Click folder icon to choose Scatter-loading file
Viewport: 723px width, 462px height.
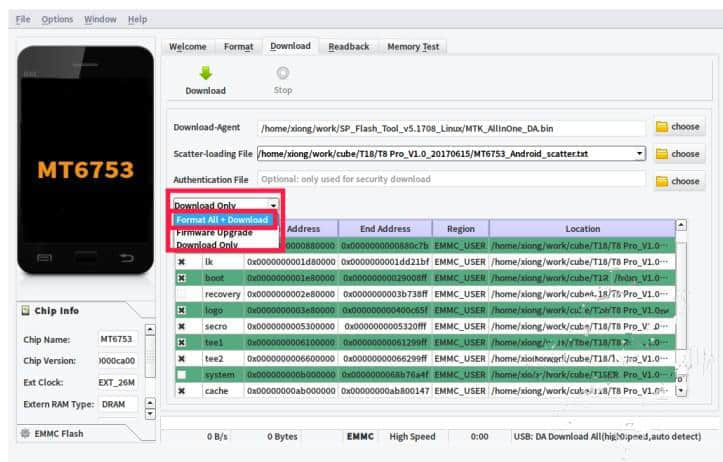click(x=662, y=154)
